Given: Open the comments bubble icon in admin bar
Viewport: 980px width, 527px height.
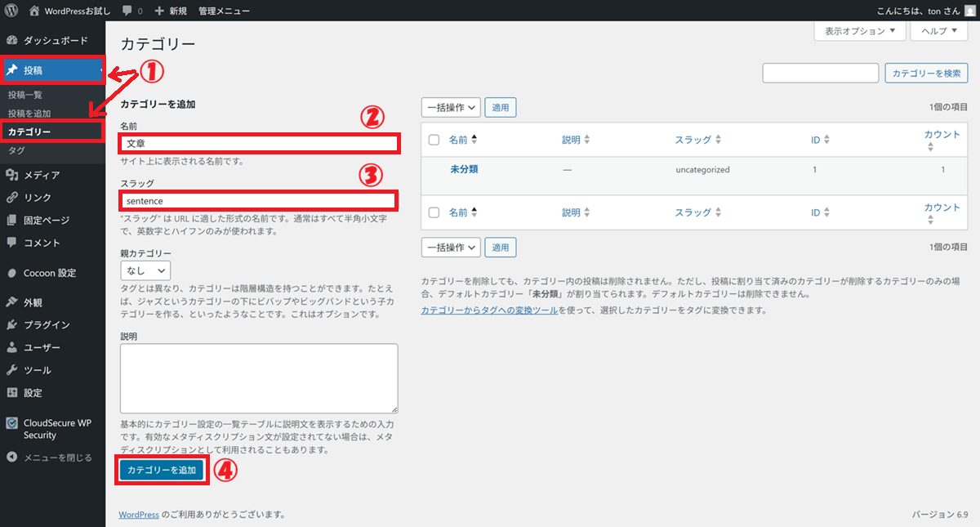Looking at the screenshot, I should 127,11.
